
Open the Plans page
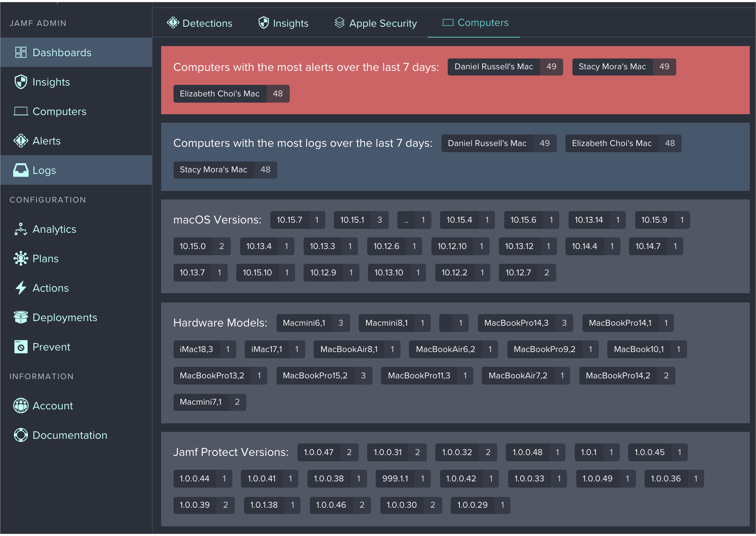tap(76, 258)
